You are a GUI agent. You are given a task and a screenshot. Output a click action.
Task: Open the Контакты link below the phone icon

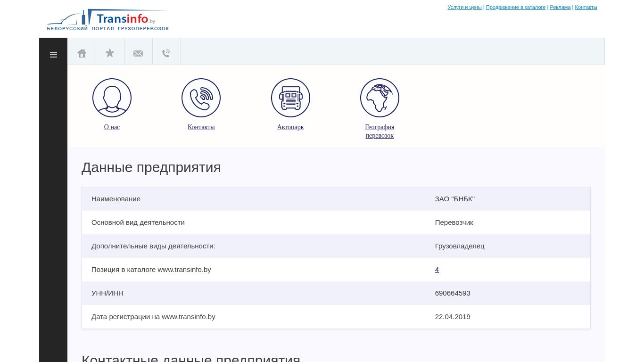pos(201,127)
